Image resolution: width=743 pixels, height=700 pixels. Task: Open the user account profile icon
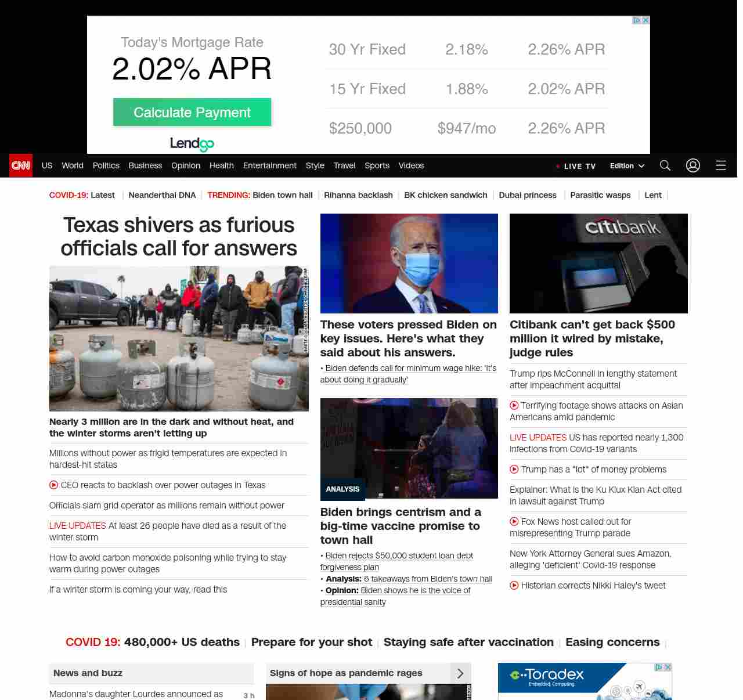693,165
